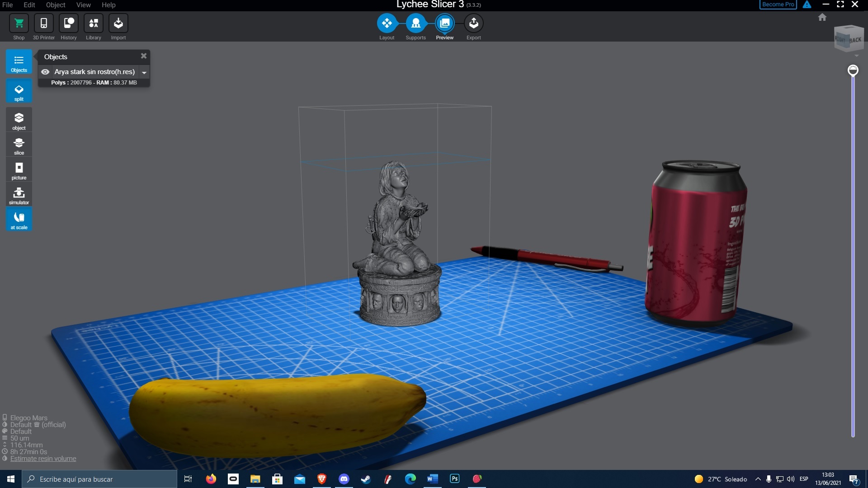Click the Default (official) resin profile text
Screen dimensions: 868x488
coord(38,425)
